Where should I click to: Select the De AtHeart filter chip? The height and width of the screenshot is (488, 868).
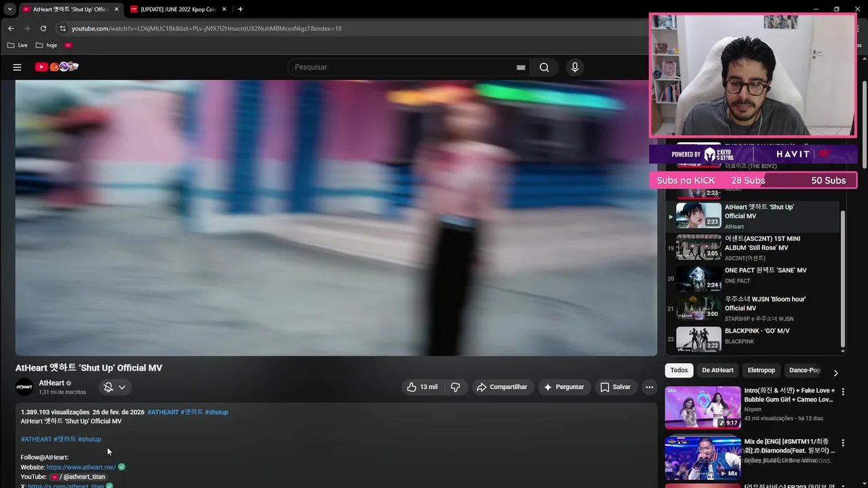[717, 370]
